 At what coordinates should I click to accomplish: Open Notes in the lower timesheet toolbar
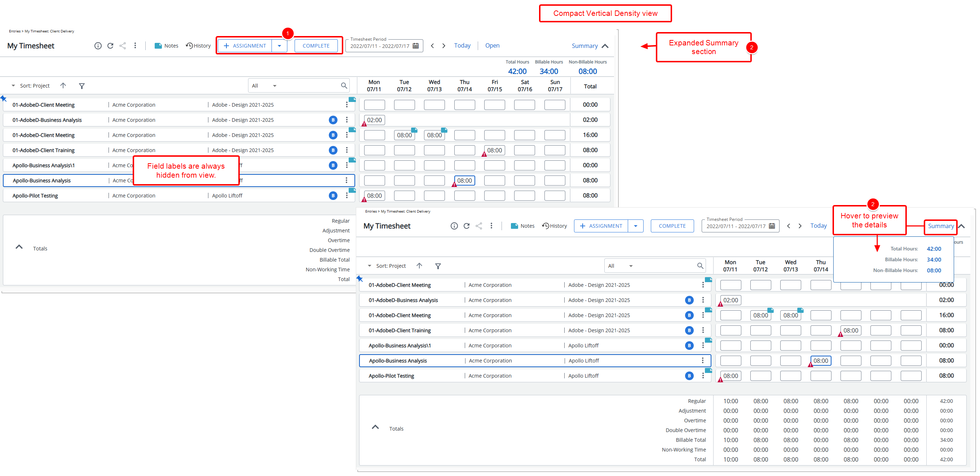[523, 226]
